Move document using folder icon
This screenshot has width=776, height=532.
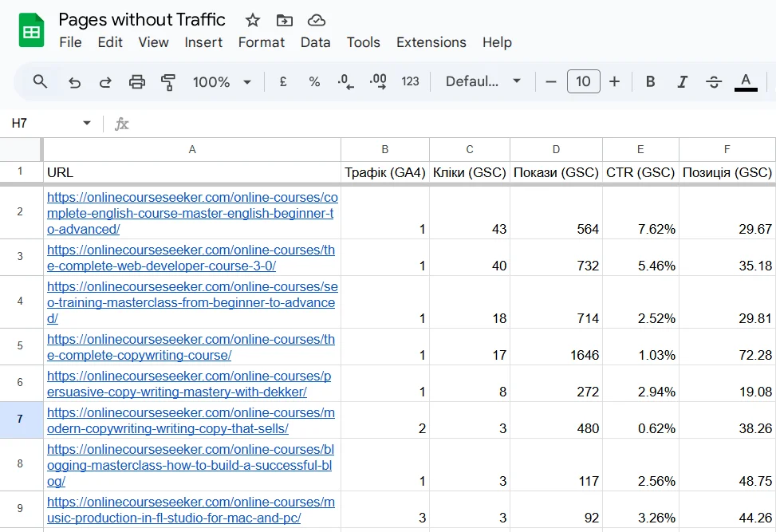coord(284,20)
